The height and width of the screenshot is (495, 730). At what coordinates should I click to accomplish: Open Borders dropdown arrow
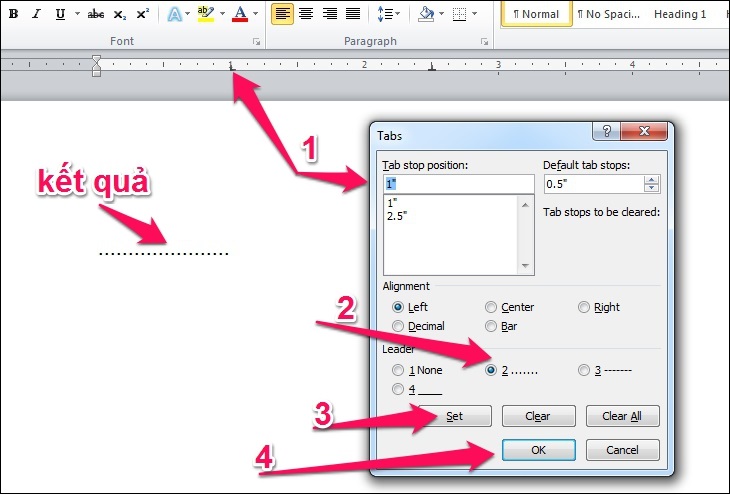click(x=474, y=14)
